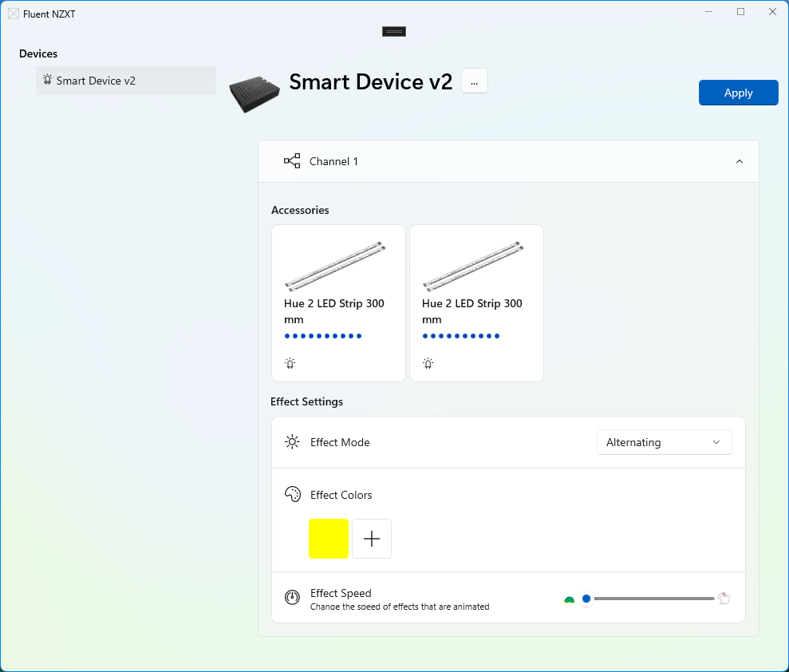
Task: Click the light icon next to Smart Device v2 sidebar
Action: [47, 80]
